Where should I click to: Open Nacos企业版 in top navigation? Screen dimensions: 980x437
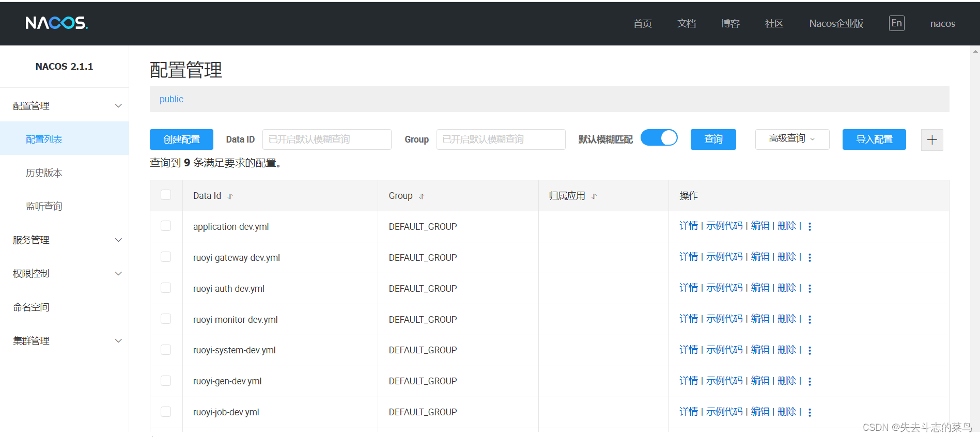pos(836,23)
